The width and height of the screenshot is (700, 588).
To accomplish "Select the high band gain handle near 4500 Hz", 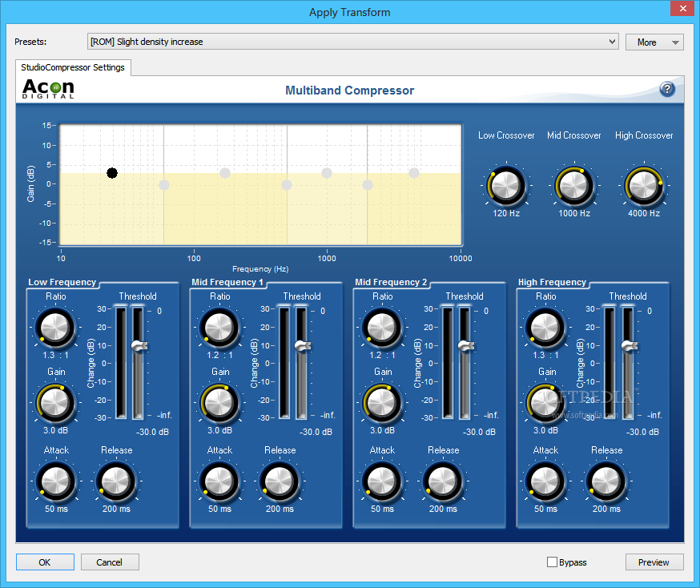I will (414, 173).
